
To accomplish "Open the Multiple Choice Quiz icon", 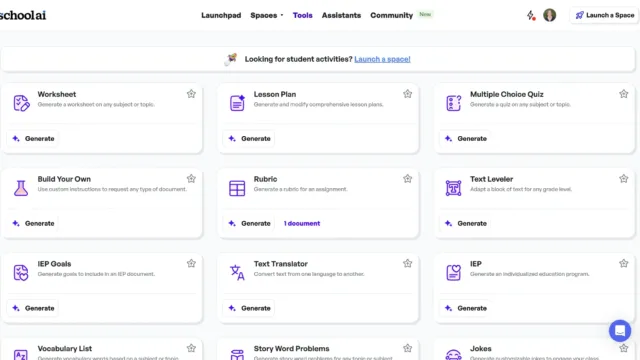I will tap(453, 103).
